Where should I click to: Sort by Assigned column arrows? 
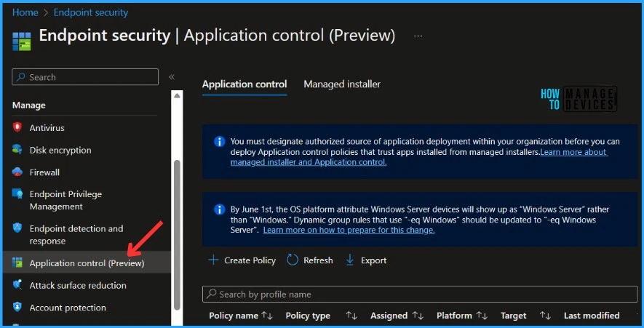coord(418,316)
